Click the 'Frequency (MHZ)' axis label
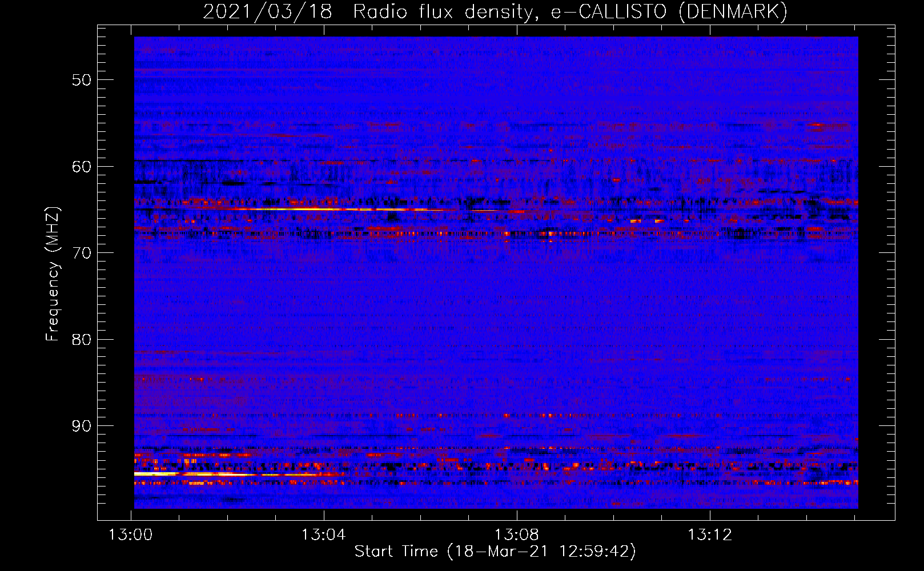Image resolution: width=924 pixels, height=571 pixels. pos(53,274)
